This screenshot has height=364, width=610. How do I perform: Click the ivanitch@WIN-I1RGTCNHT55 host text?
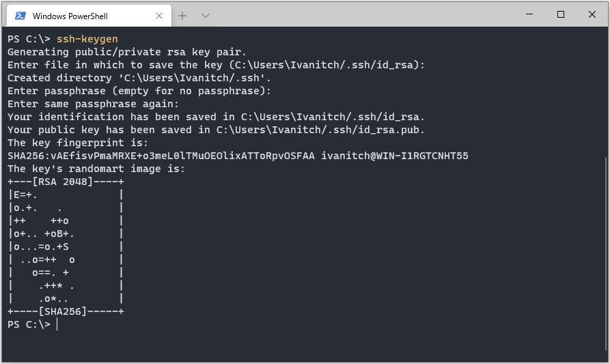395,156
